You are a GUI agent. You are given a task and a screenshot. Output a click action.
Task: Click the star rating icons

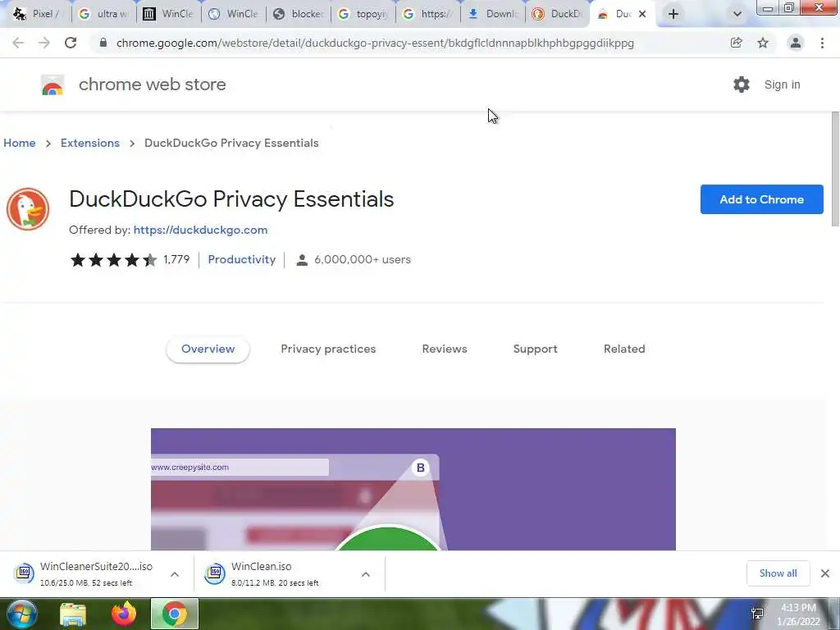(113, 260)
